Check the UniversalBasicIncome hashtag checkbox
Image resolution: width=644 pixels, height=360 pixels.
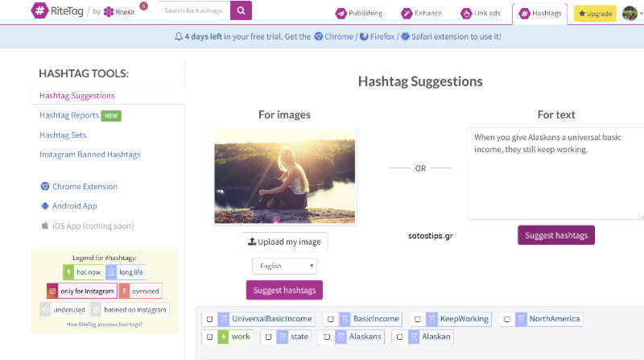(x=209, y=319)
